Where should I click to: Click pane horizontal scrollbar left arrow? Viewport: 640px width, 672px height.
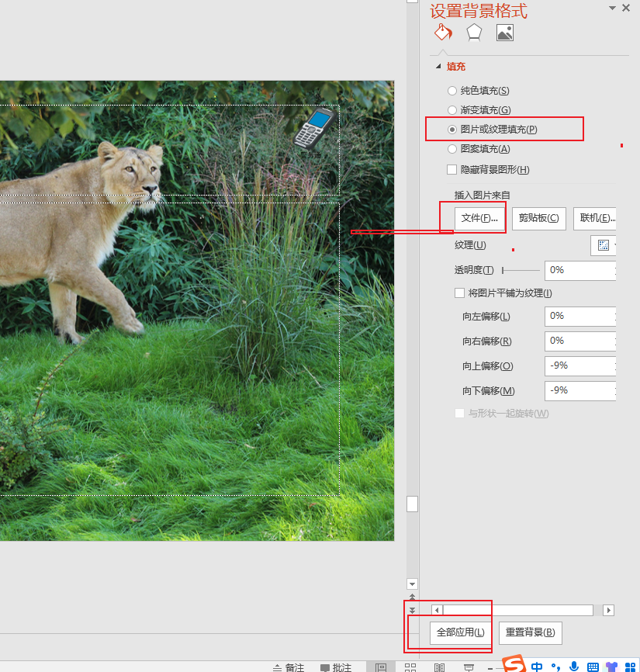[x=437, y=610]
